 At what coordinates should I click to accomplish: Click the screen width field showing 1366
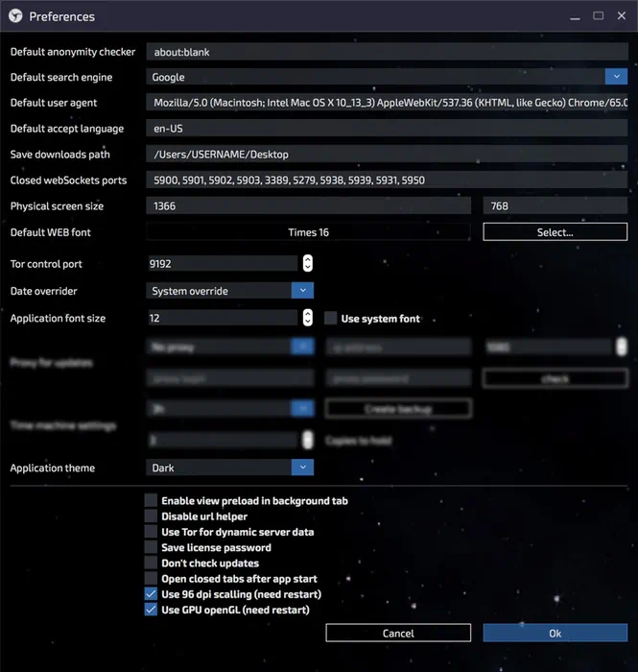(x=309, y=205)
